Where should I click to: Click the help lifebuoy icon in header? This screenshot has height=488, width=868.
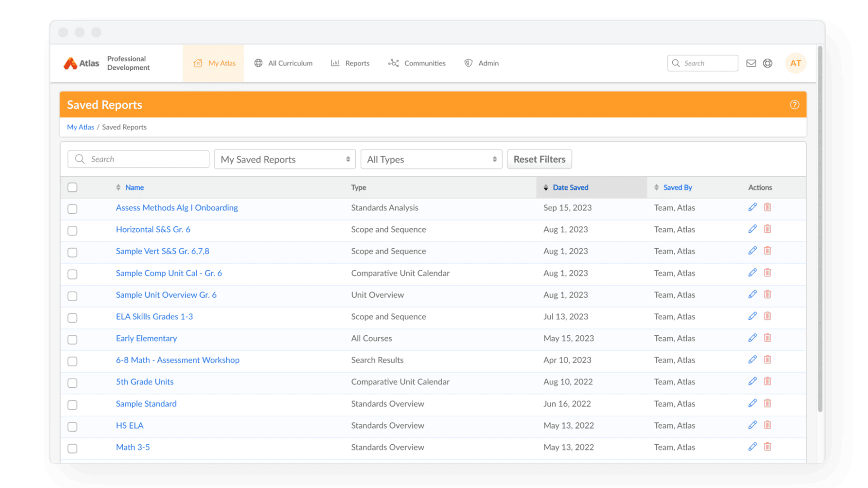coord(768,63)
